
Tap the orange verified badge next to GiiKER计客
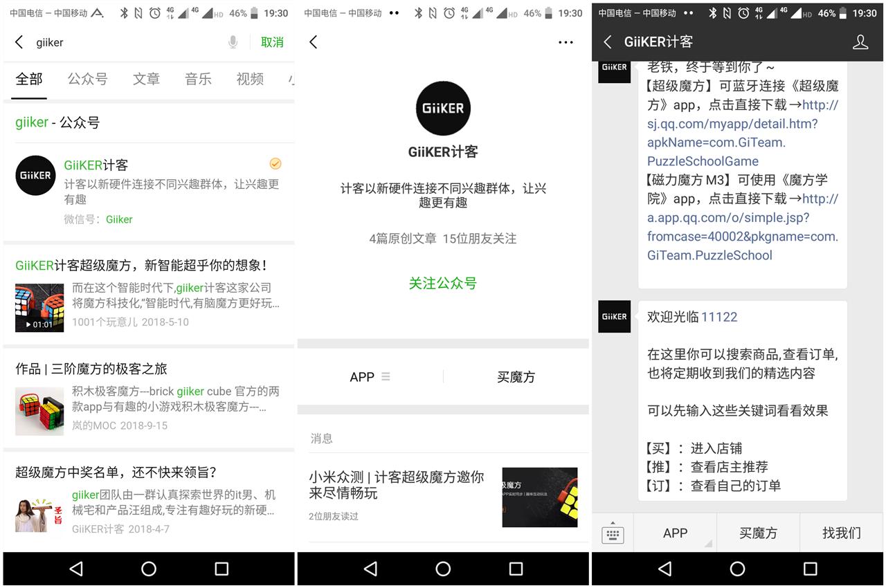(275, 164)
